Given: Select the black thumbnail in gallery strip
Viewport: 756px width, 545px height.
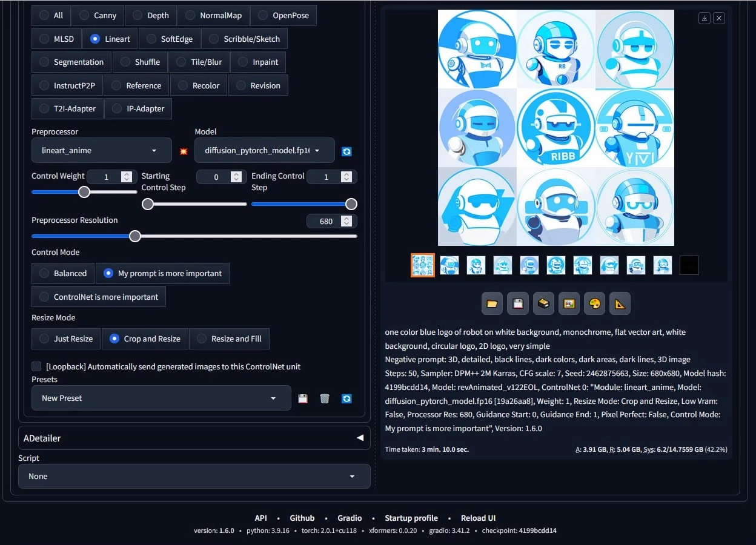Looking at the screenshot, I should (x=689, y=265).
